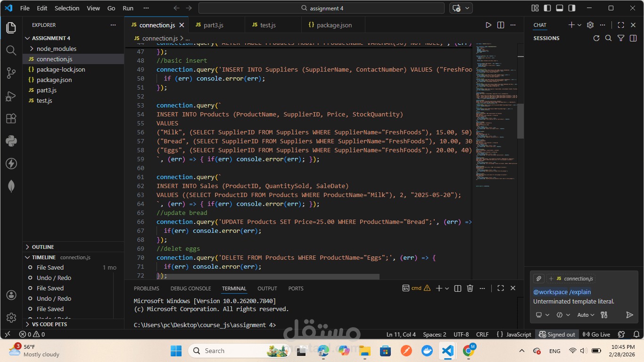Open the Selection menu
The image size is (644, 362).
pyautogui.click(x=67, y=8)
